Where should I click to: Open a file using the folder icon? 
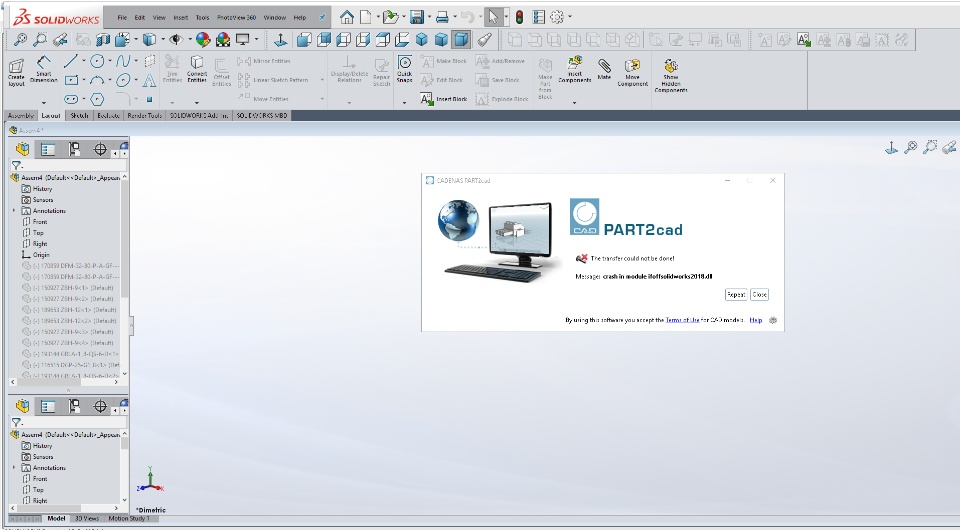(x=390, y=17)
